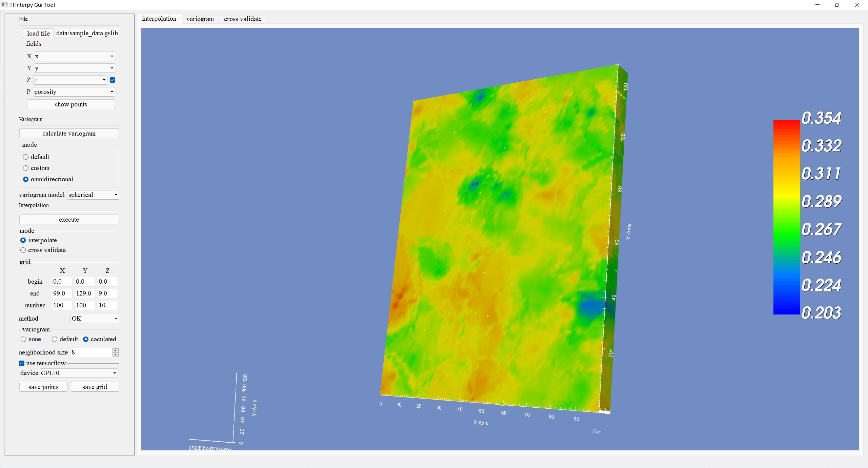868x468 pixels.
Task: Open the cross validate tab
Action: point(243,19)
